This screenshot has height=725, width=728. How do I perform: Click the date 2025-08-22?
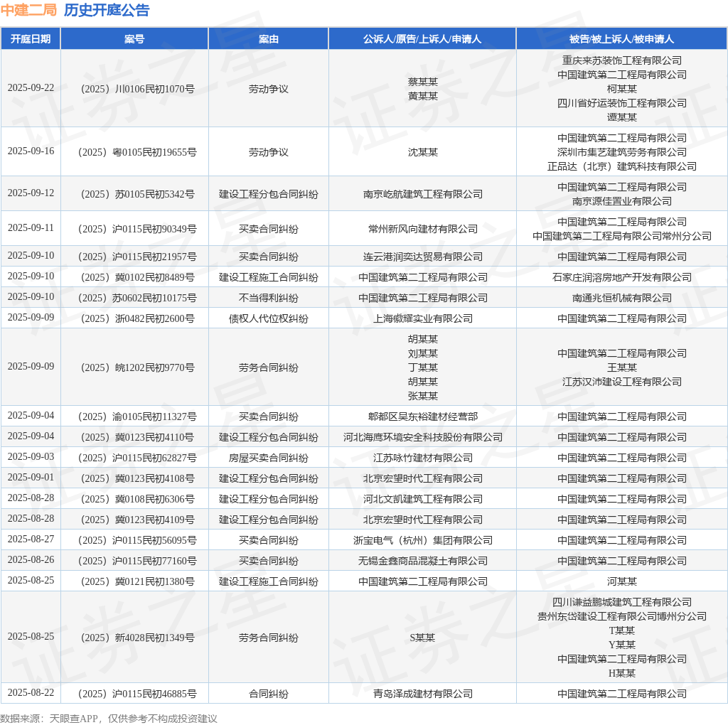31,692
